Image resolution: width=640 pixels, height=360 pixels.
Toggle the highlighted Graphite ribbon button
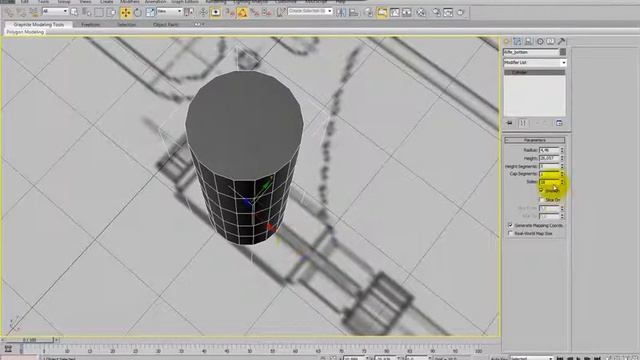(x=382, y=13)
